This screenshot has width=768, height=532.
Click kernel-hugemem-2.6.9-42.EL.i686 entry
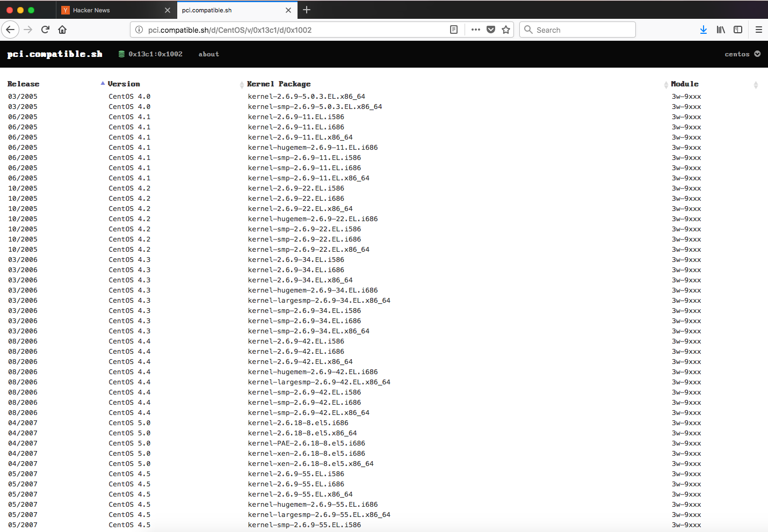pyautogui.click(x=313, y=372)
